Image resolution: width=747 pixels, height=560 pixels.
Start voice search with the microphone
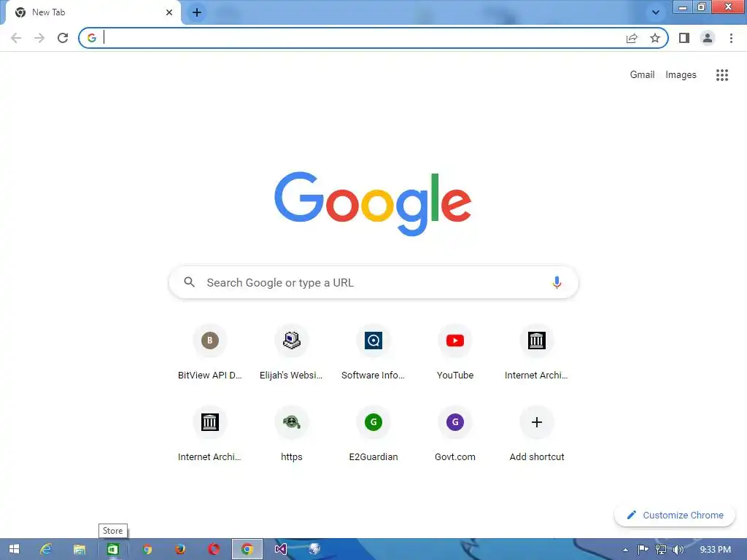[x=557, y=282]
